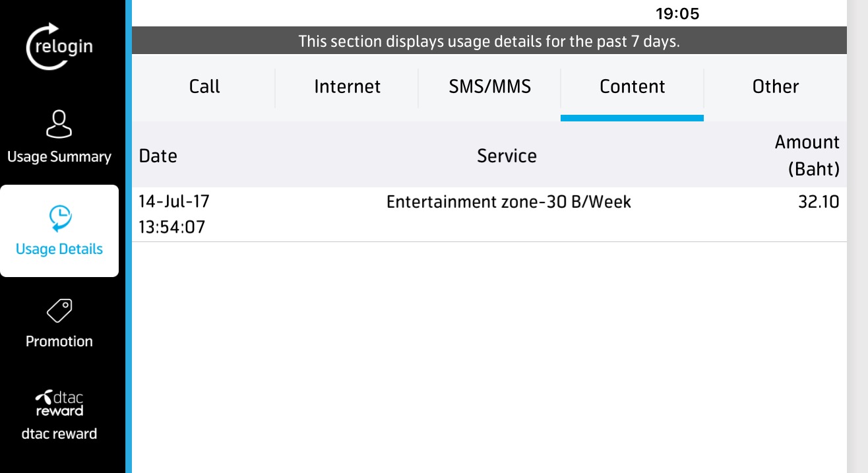Click the Amount (Baht) column header
This screenshot has width=868, height=473.
pyautogui.click(x=807, y=156)
